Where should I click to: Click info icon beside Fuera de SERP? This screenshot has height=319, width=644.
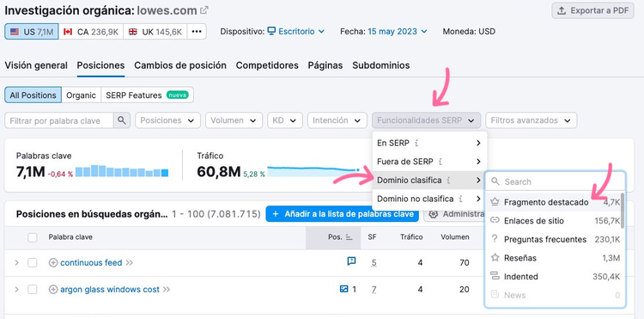440,162
